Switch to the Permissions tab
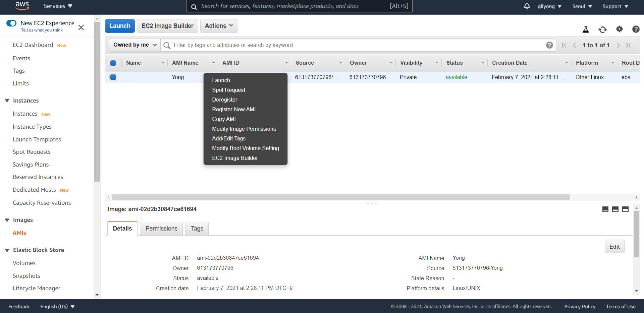 point(161,229)
